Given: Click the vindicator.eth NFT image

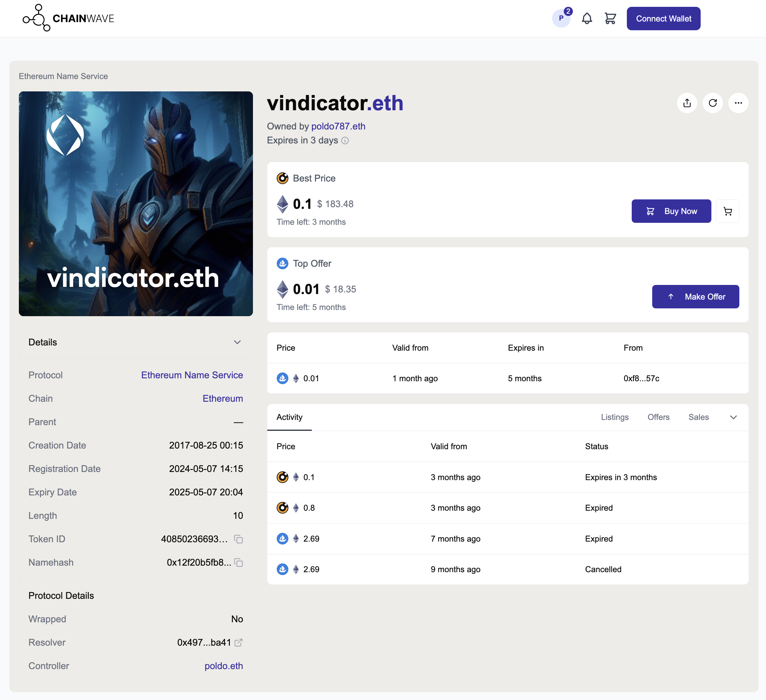Looking at the screenshot, I should coord(136,204).
